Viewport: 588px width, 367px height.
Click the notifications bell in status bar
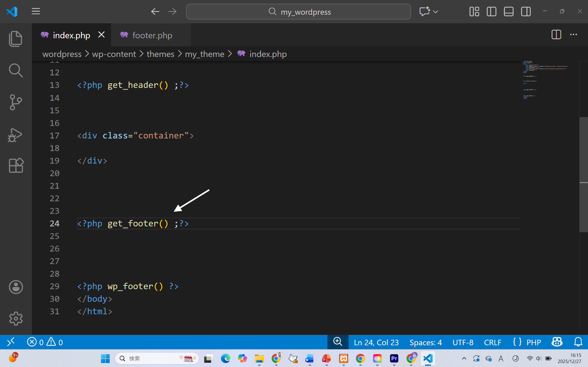click(x=578, y=342)
